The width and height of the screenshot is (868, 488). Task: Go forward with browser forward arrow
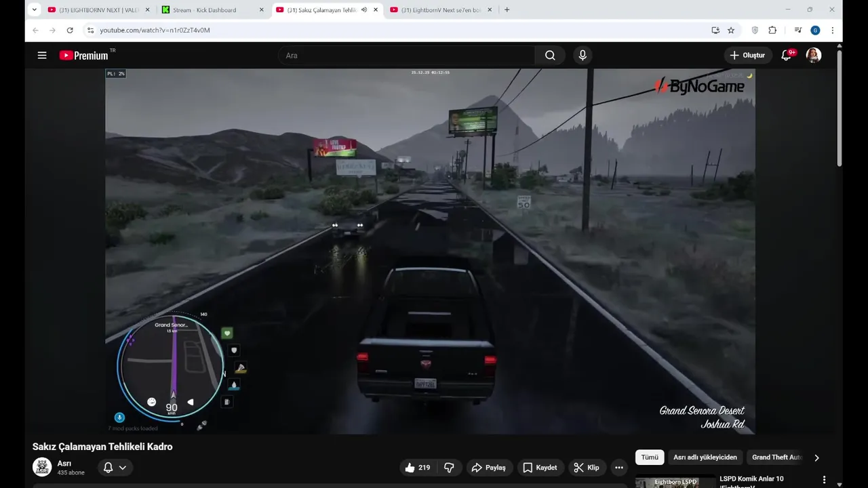(52, 30)
